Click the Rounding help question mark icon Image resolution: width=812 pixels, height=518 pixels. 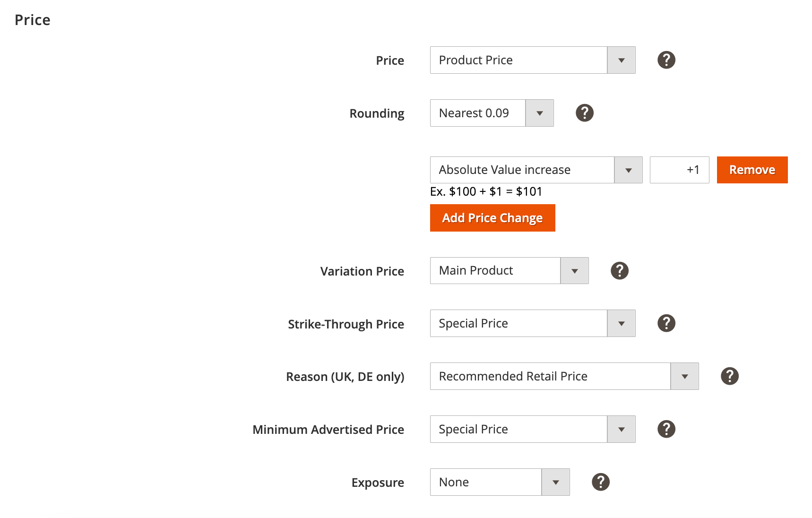click(x=584, y=113)
